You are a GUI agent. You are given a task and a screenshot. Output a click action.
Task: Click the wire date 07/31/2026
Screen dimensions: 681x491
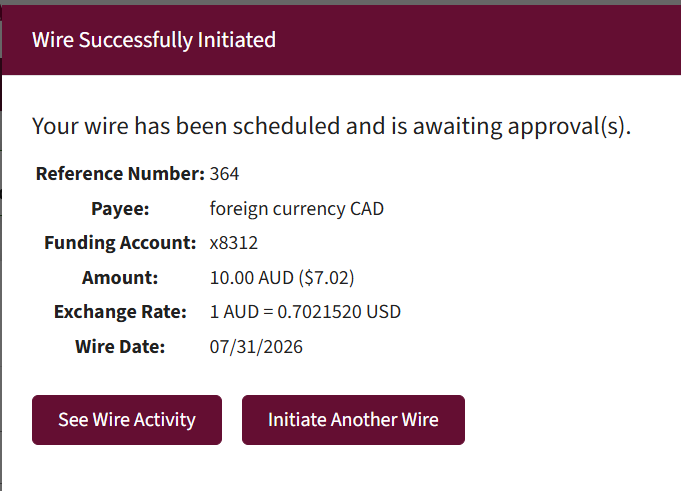click(256, 347)
